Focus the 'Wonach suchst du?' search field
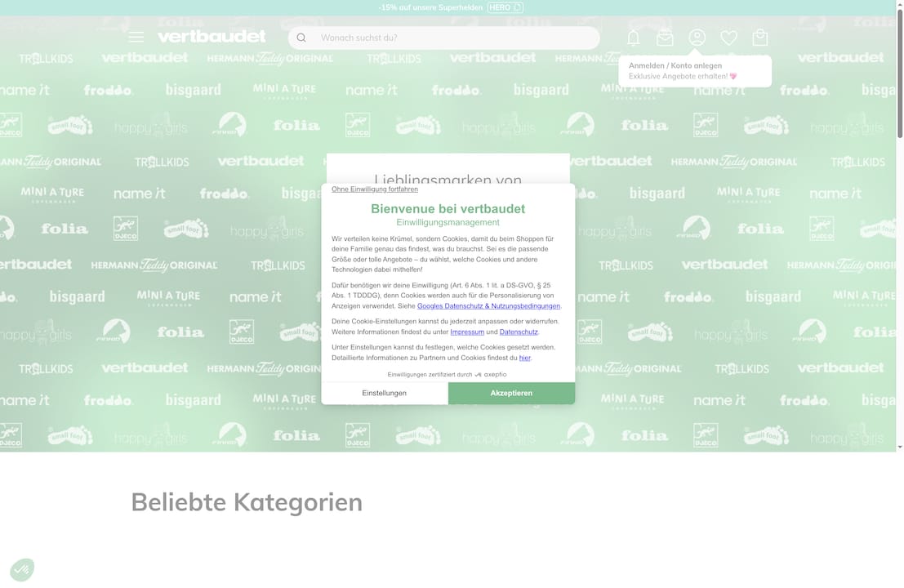The image size is (904, 588). (x=444, y=38)
